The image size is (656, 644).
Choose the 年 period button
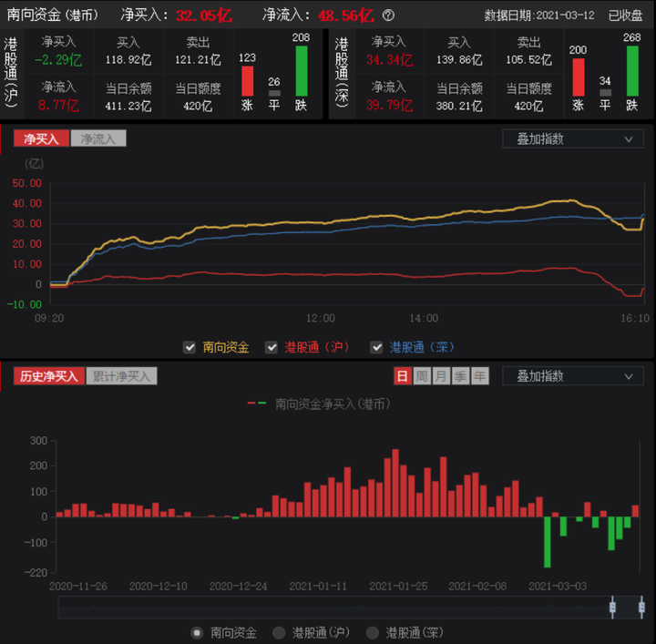point(479,376)
